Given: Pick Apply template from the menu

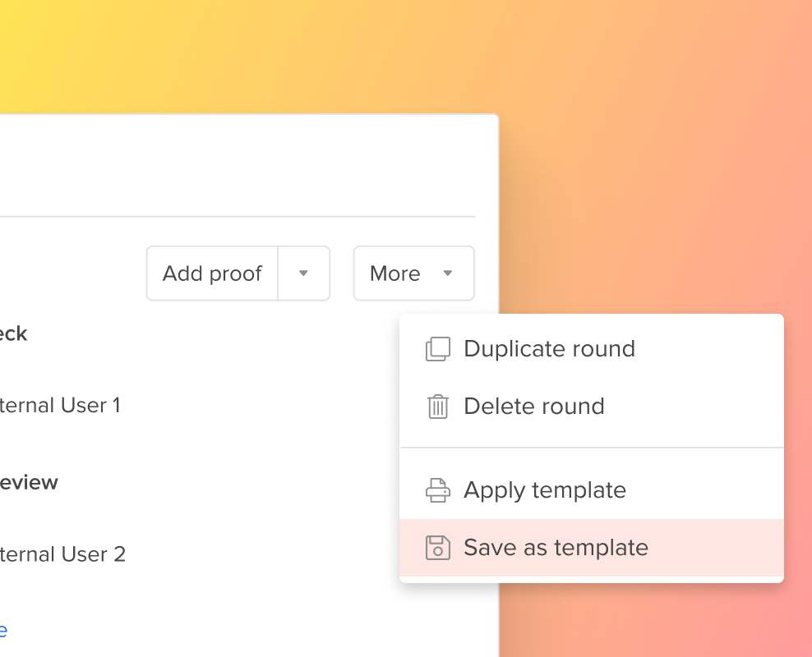Looking at the screenshot, I should [x=592, y=490].
